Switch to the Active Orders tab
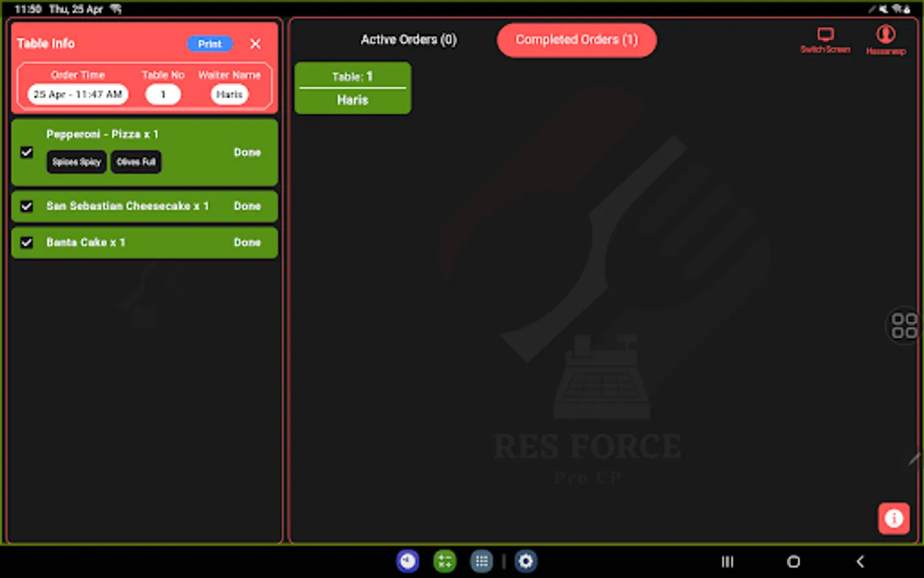924x578 pixels. click(409, 40)
